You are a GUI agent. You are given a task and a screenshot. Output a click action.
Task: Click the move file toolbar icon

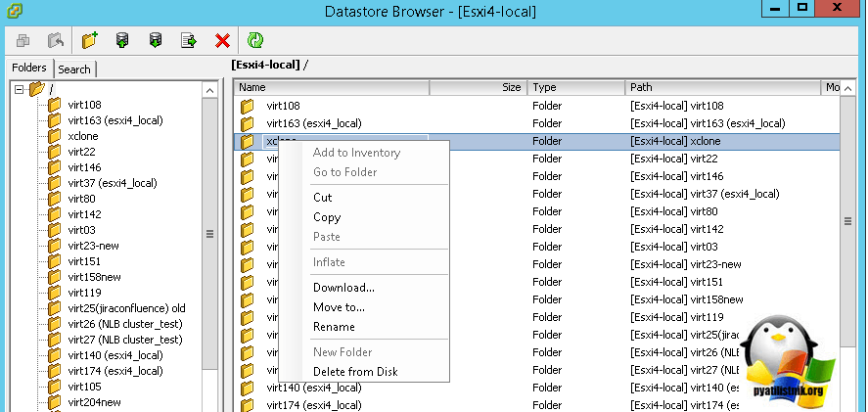point(189,40)
